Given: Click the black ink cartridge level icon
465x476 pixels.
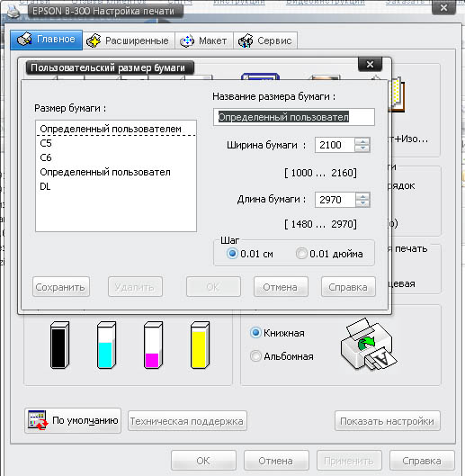Looking at the screenshot, I should (59, 345).
